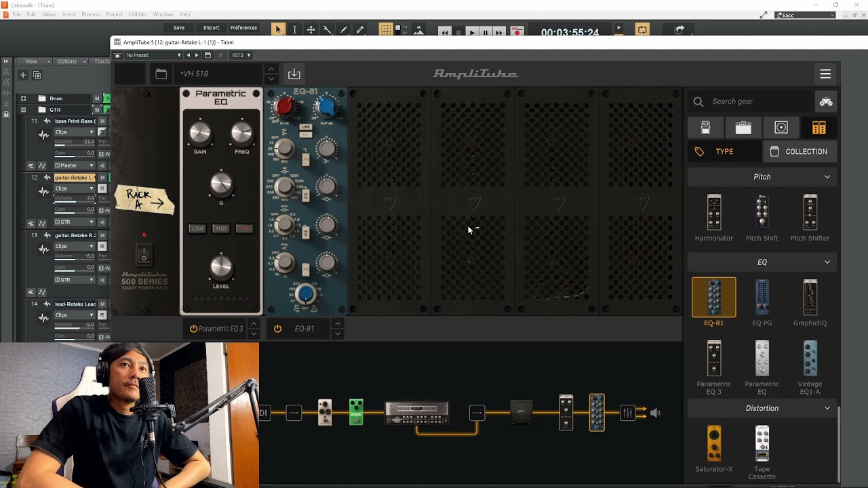Show rack gear category
The height and width of the screenshot is (488, 868).
tap(818, 127)
